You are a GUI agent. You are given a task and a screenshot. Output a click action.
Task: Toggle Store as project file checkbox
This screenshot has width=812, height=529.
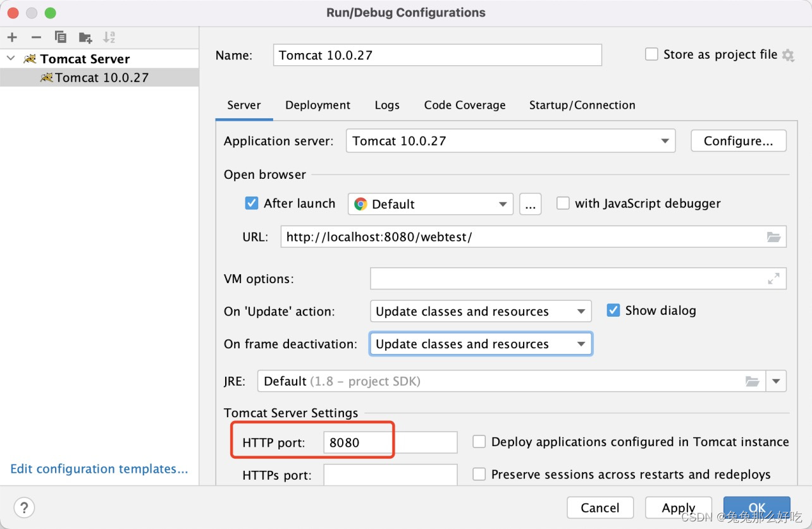tap(651, 54)
